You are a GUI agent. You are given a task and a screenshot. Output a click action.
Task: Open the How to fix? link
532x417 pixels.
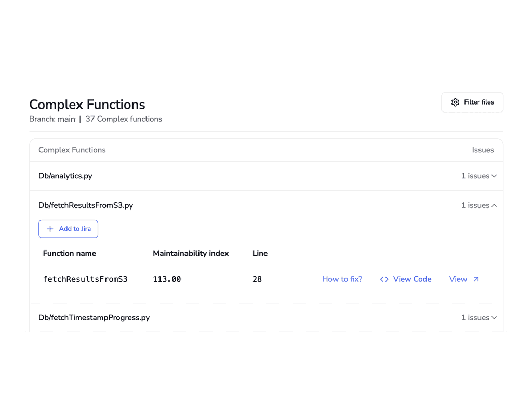point(342,279)
